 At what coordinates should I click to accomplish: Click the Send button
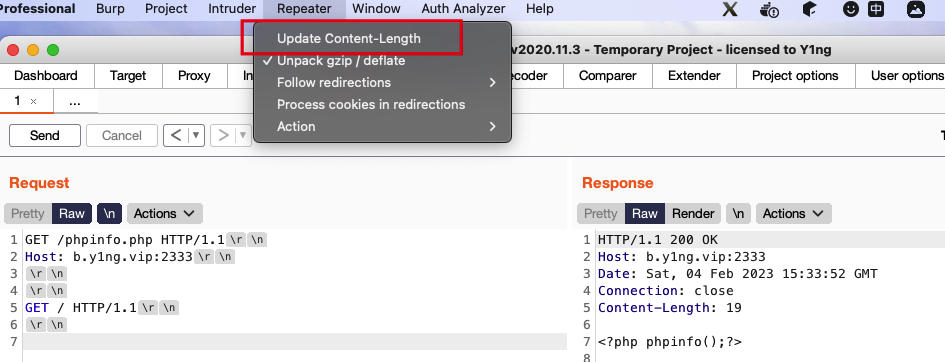click(x=45, y=136)
